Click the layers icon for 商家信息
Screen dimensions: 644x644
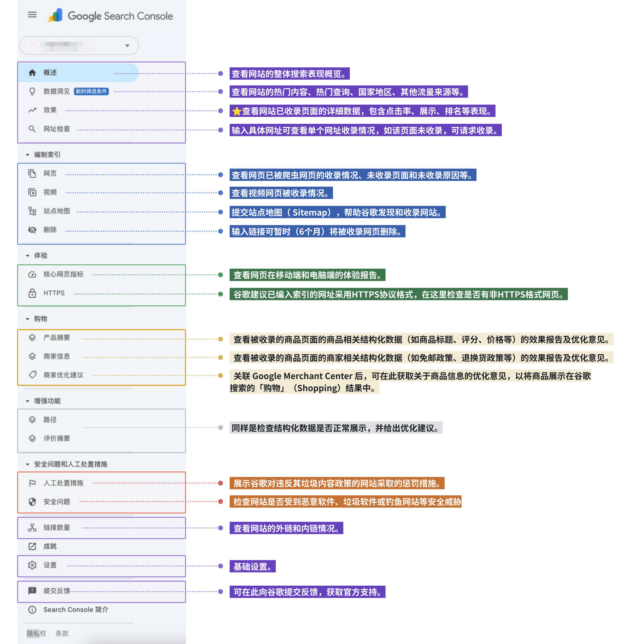point(32,356)
